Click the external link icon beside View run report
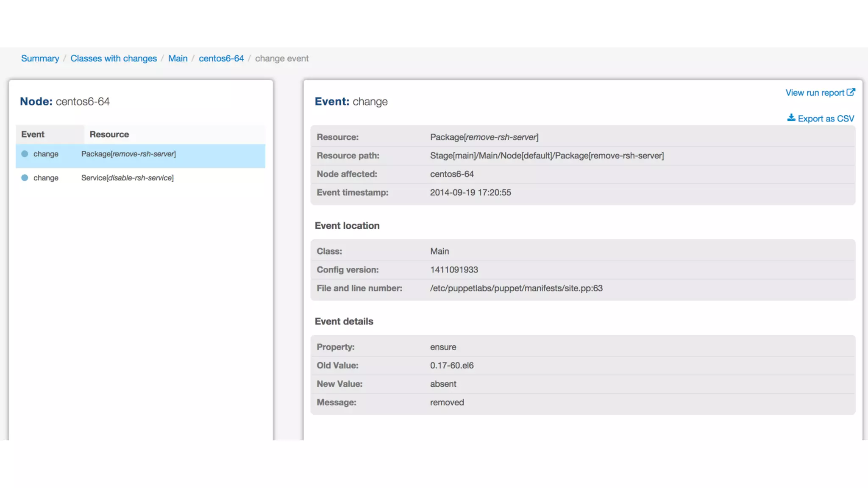 pos(851,92)
